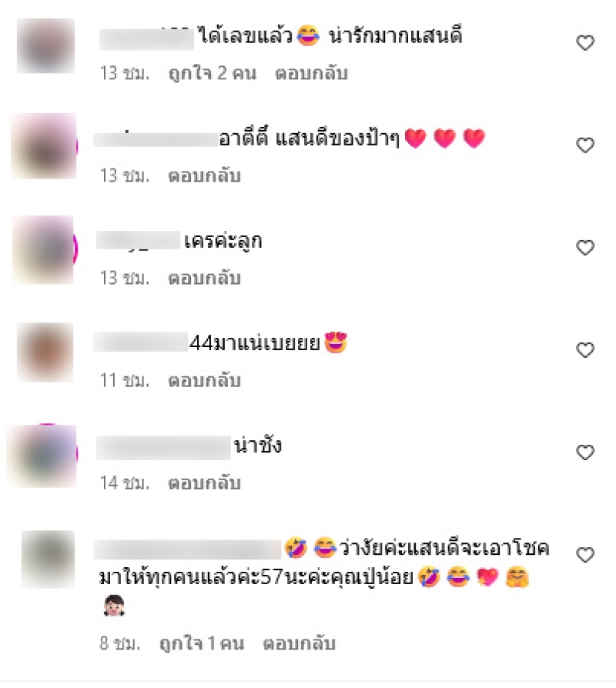Open avatar of 'อาตี๋ตี๋' commenter
This screenshot has height=688, width=616.
[x=44, y=146]
